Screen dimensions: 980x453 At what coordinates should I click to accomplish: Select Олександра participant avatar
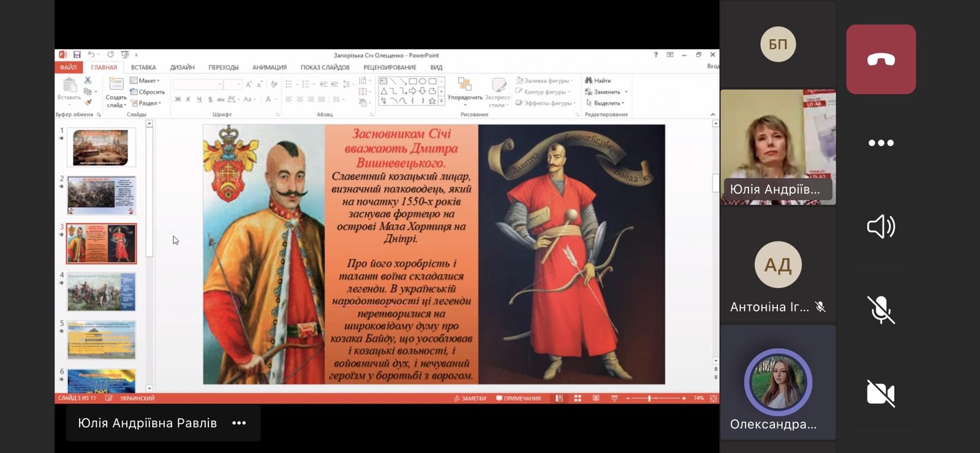click(778, 382)
